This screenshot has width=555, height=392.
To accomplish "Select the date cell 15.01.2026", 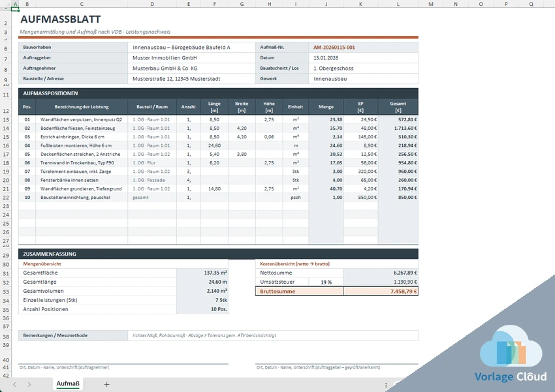I will point(363,58).
